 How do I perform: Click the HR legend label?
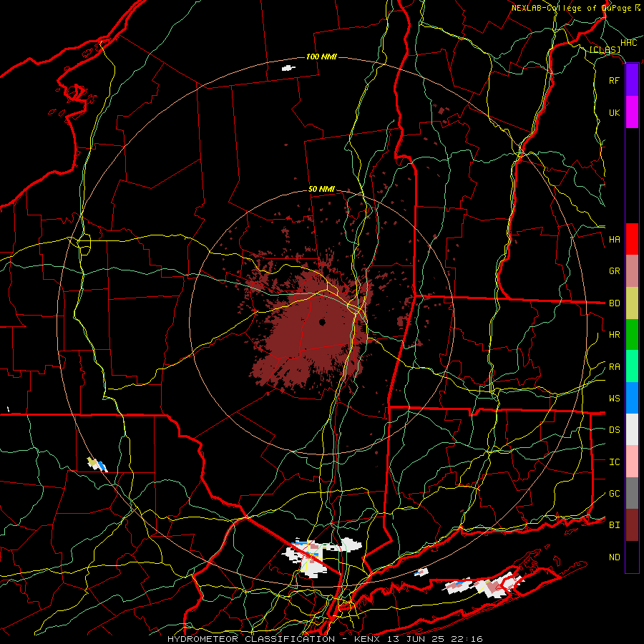pos(614,335)
